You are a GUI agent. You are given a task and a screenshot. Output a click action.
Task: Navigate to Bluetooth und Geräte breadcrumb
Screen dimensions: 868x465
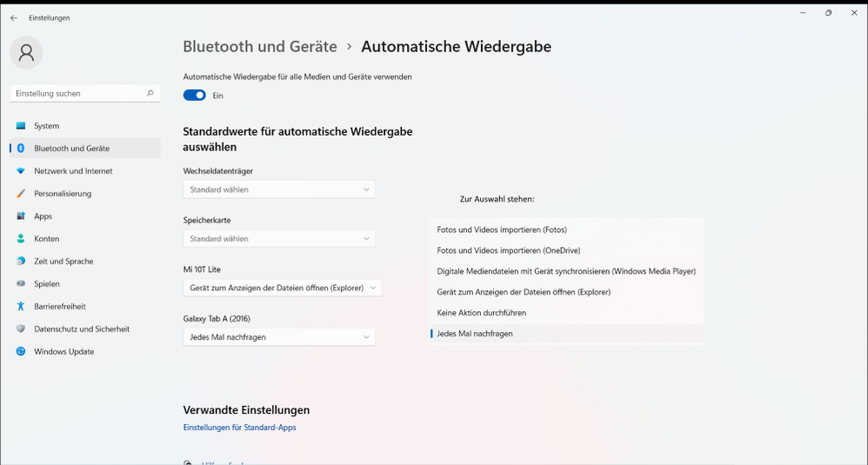(x=259, y=47)
